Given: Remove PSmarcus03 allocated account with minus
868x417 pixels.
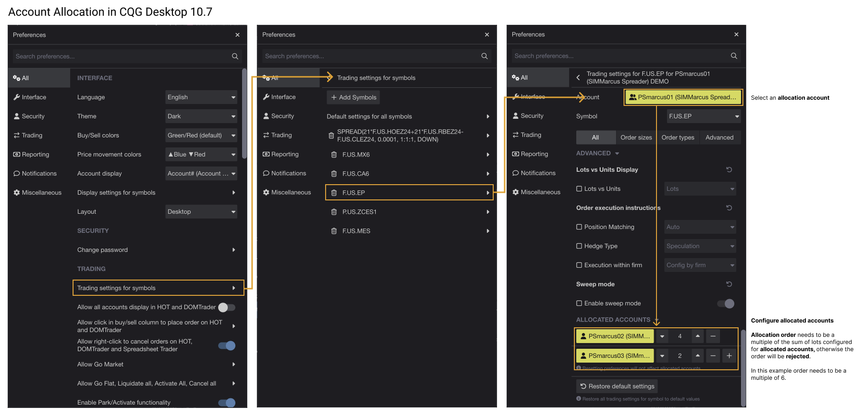Looking at the screenshot, I should pyautogui.click(x=713, y=356).
